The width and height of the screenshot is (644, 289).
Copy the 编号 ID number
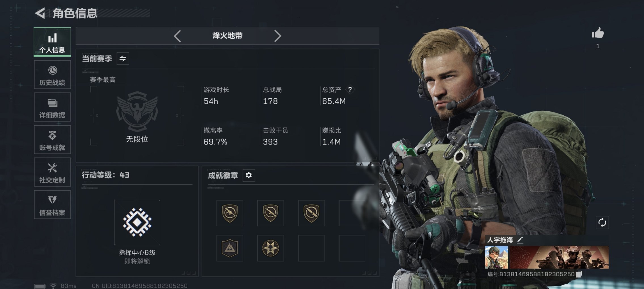579,274
